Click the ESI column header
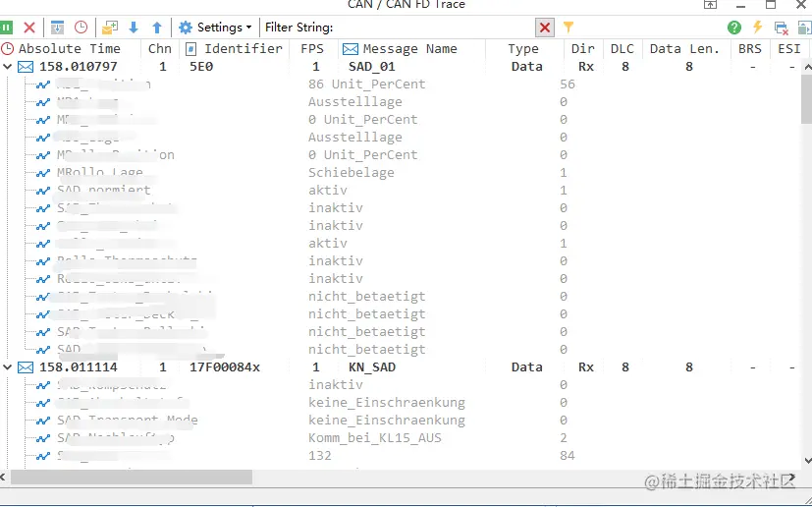The width and height of the screenshot is (812, 507). coord(789,49)
